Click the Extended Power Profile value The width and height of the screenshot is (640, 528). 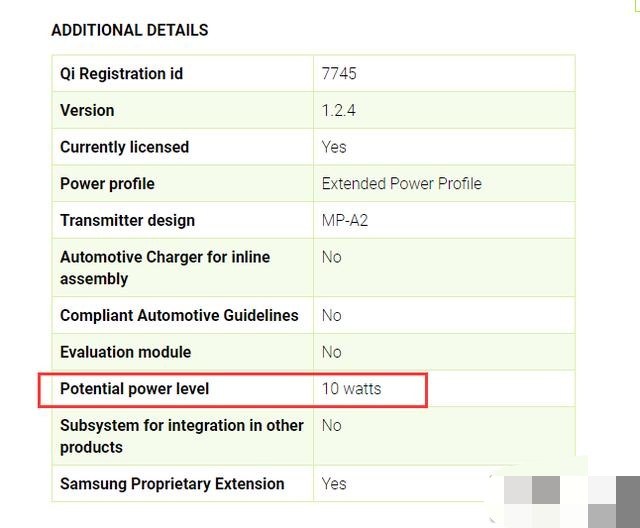(x=401, y=184)
